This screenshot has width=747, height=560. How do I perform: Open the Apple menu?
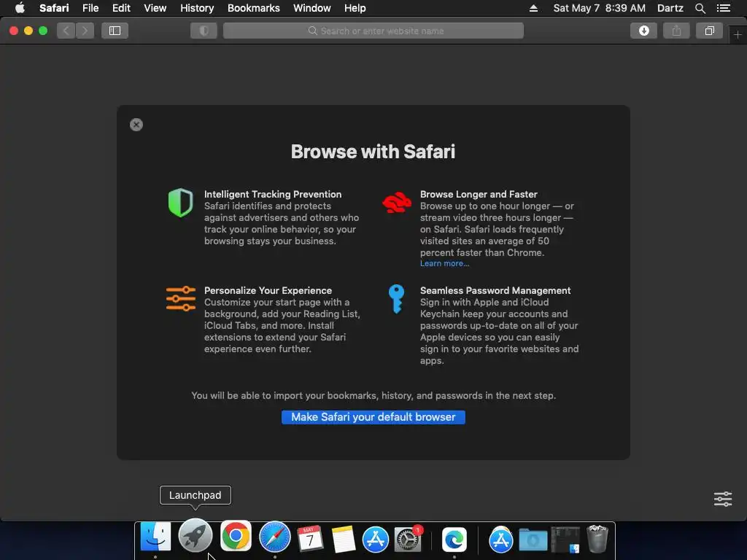20,8
